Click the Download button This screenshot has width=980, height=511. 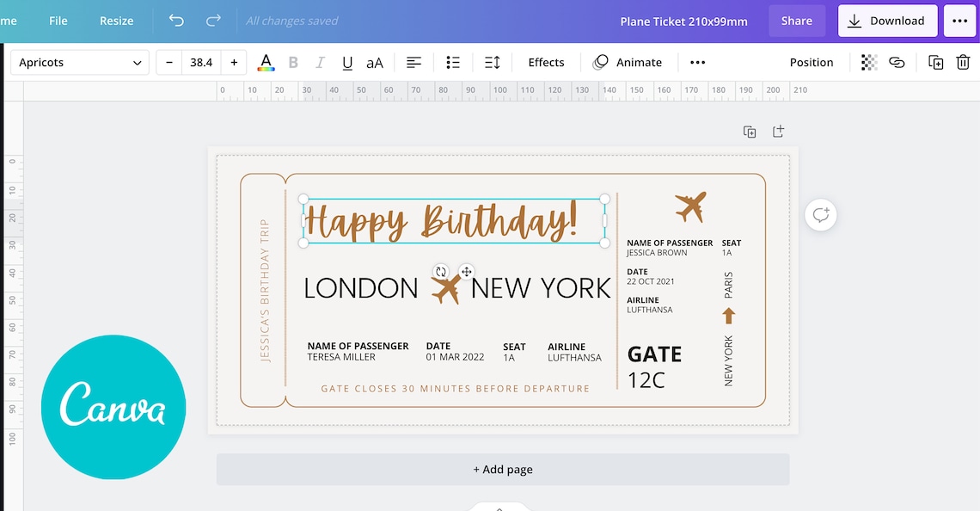click(x=887, y=20)
